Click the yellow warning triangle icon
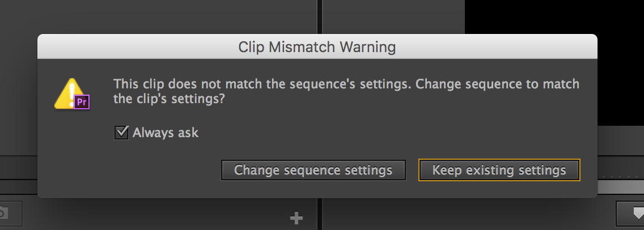 coord(67,93)
